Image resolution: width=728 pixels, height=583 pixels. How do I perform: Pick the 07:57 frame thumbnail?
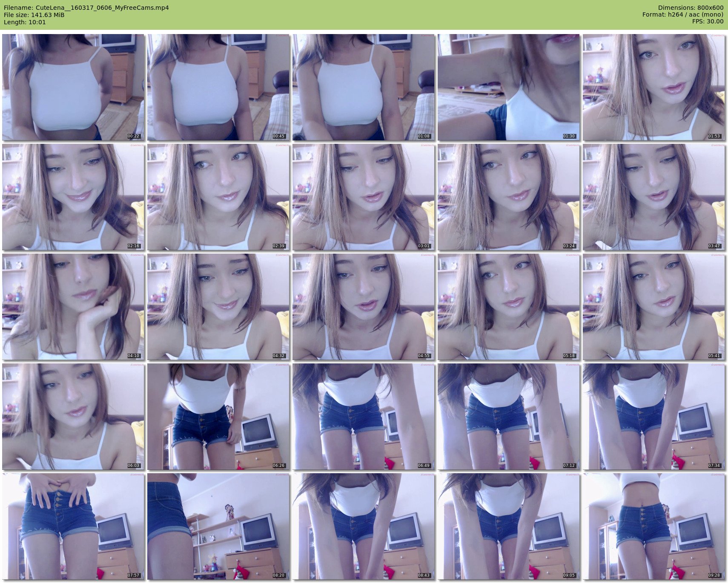pyautogui.click(x=73, y=526)
